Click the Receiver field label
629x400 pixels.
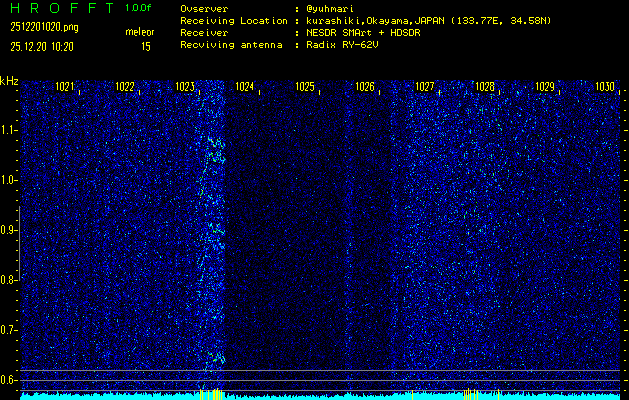pyautogui.click(x=204, y=33)
